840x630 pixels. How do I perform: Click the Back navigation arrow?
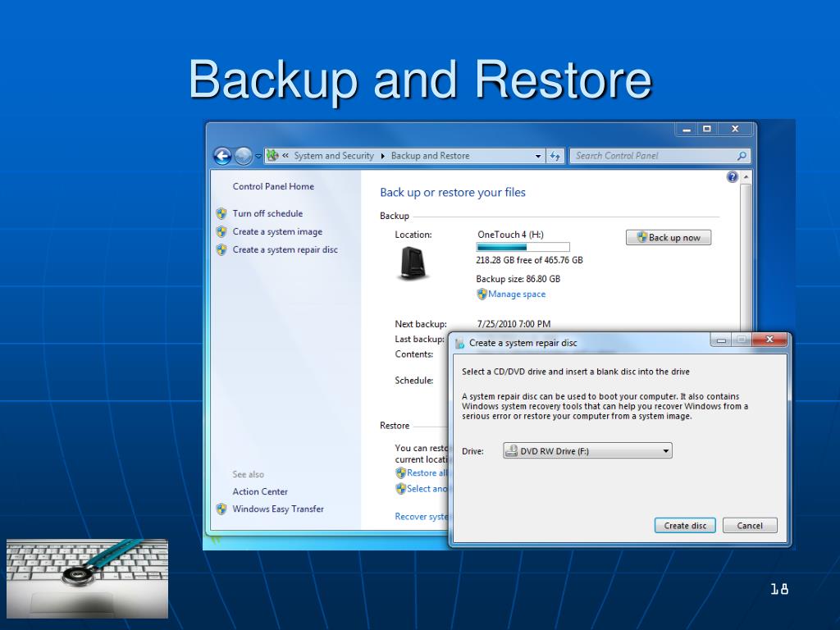click(222, 156)
